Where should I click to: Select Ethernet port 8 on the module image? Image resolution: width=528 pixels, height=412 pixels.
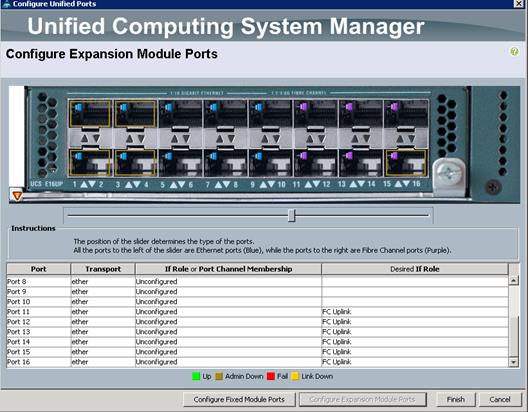point(226,163)
